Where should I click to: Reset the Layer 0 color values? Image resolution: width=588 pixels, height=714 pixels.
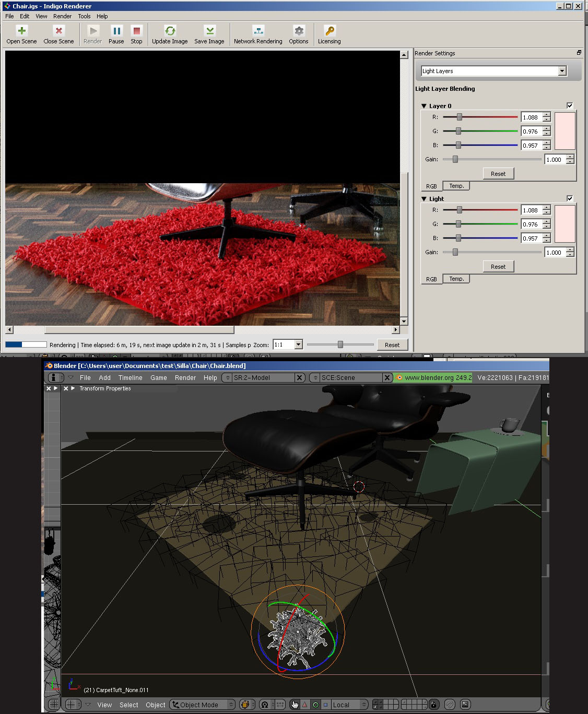coord(498,174)
